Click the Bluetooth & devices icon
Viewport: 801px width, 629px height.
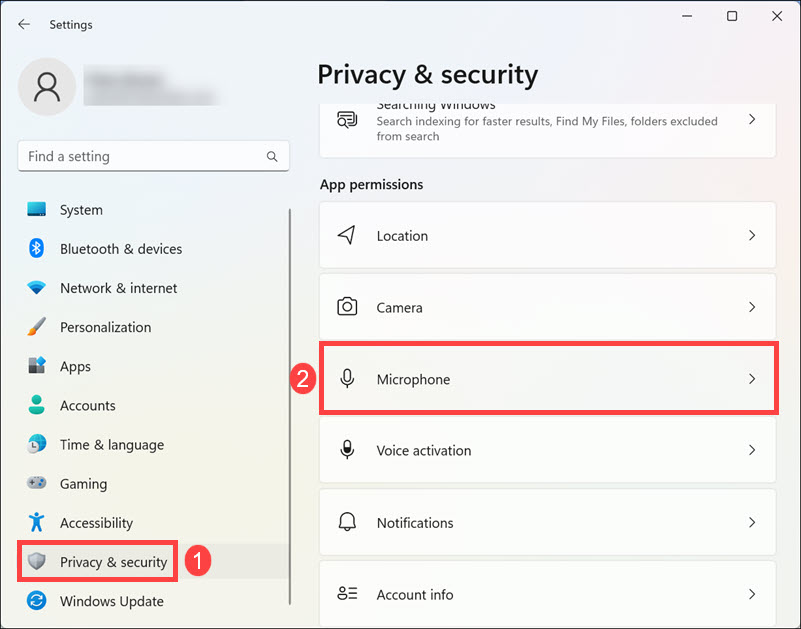click(37, 249)
